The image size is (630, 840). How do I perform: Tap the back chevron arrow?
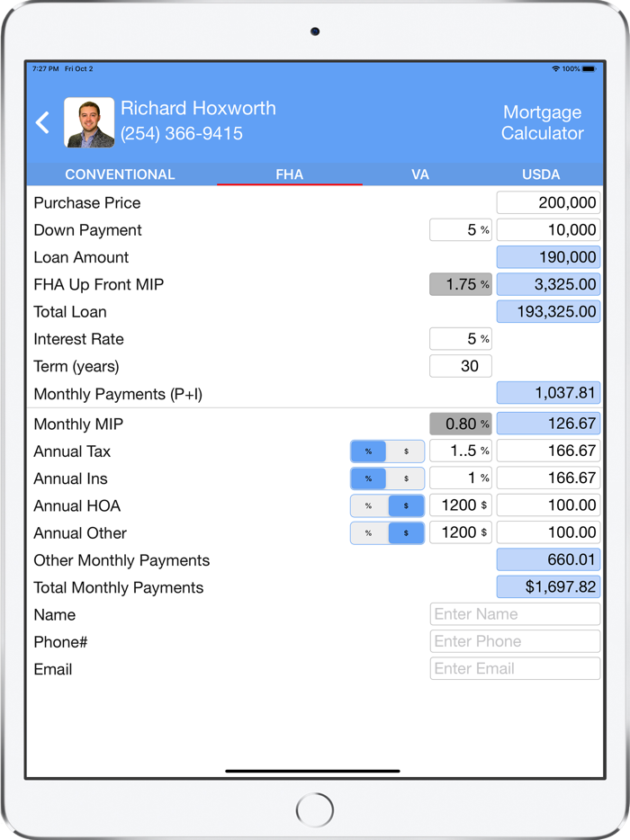coord(42,122)
